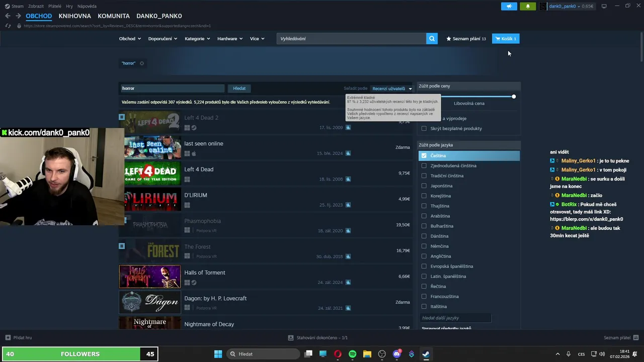
Task: Expand the Doporučení dropdown menu
Action: pos(163,39)
